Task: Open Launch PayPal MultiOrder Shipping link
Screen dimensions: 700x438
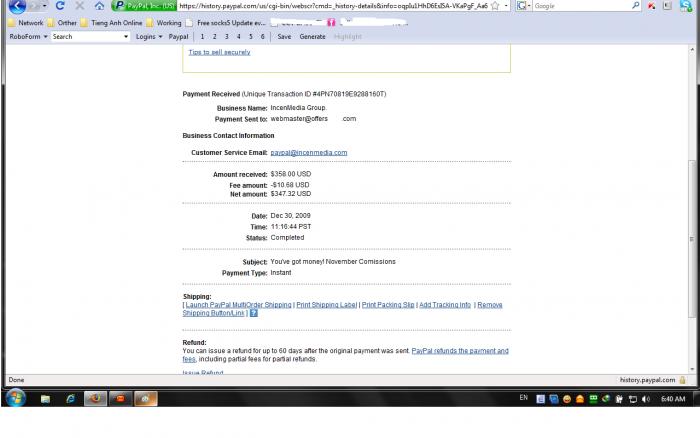Action: coord(238,305)
